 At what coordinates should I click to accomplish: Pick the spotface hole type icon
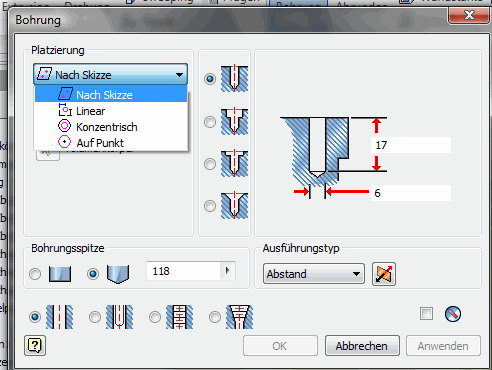click(x=234, y=164)
